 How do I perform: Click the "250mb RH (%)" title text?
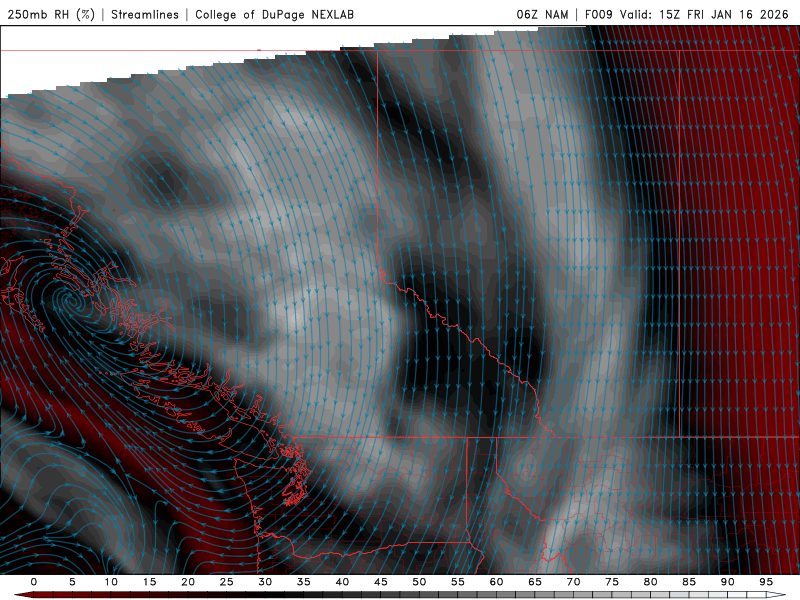[51, 14]
